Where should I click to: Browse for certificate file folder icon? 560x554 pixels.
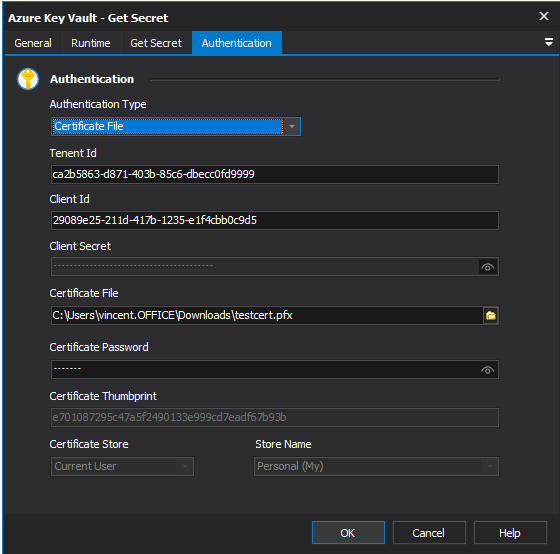(491, 316)
